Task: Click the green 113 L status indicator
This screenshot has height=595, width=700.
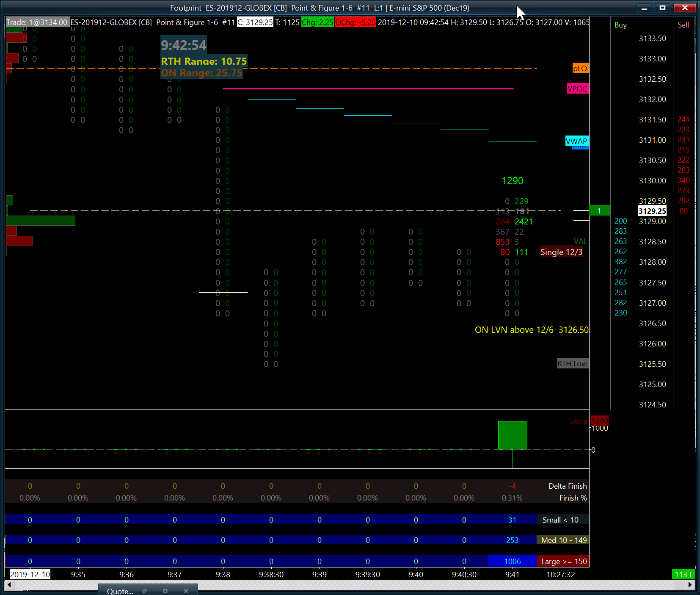Action: pos(683,574)
